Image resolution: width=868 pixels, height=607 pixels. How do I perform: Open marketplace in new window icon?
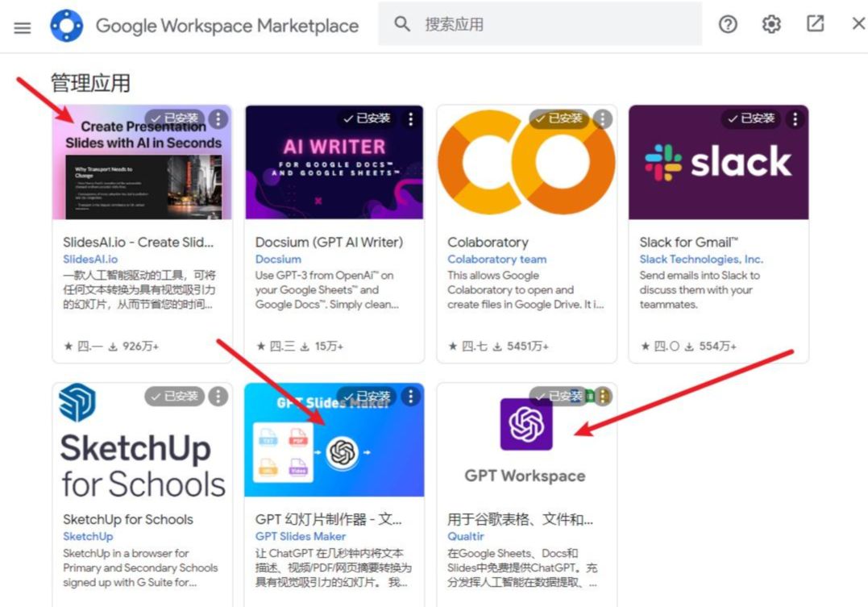(x=815, y=24)
